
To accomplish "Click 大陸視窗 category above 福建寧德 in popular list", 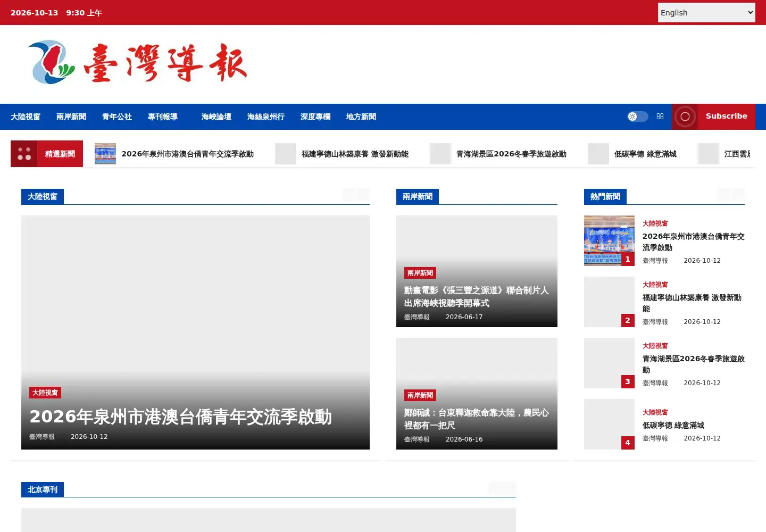I will (x=655, y=285).
